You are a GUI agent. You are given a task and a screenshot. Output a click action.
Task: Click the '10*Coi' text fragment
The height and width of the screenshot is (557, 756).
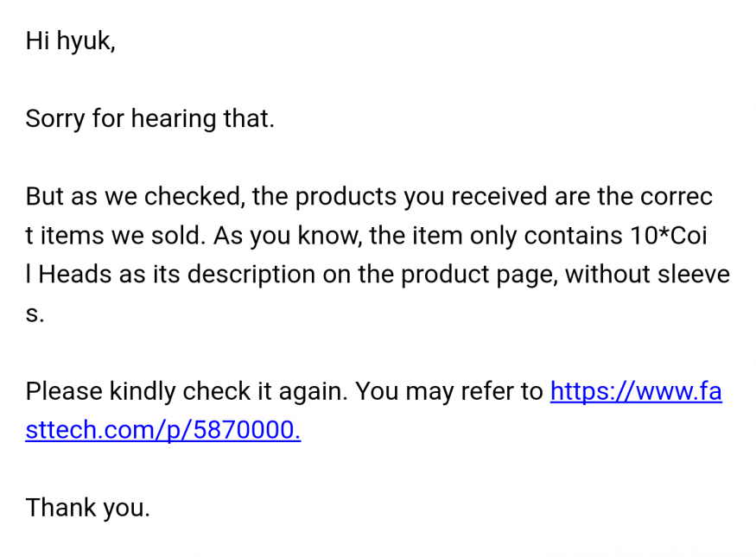coord(671,235)
